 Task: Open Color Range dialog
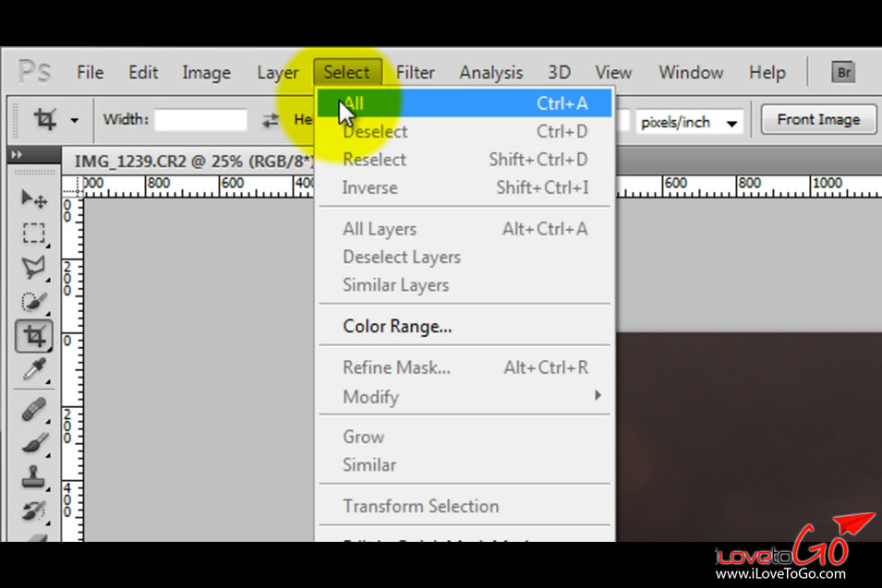pos(465,326)
